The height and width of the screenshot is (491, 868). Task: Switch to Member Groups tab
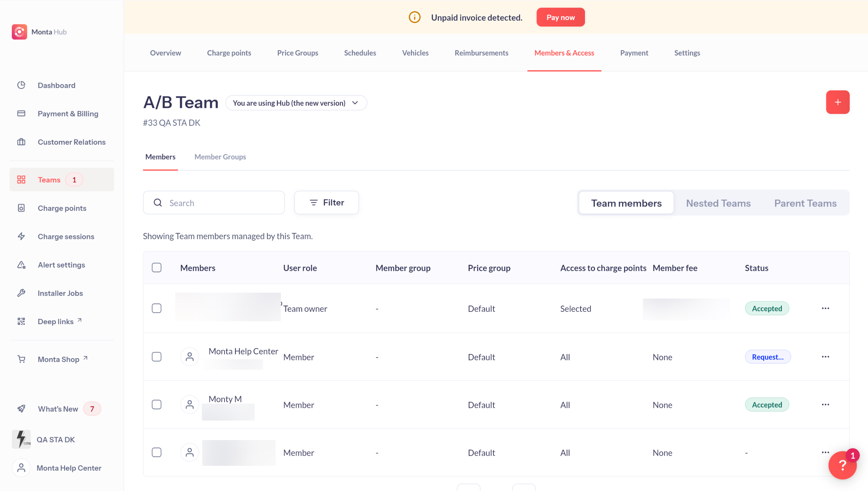[x=220, y=157]
